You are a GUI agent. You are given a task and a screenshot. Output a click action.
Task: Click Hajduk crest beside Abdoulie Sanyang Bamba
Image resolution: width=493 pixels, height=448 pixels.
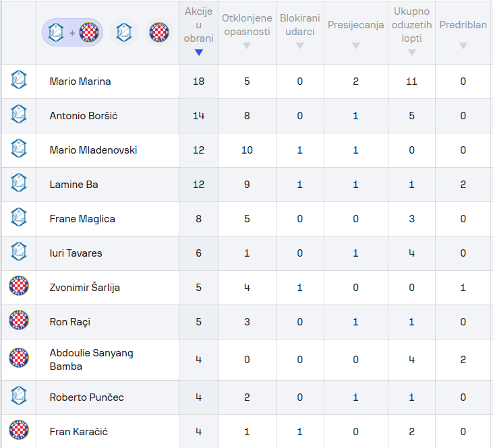pyautogui.click(x=19, y=358)
